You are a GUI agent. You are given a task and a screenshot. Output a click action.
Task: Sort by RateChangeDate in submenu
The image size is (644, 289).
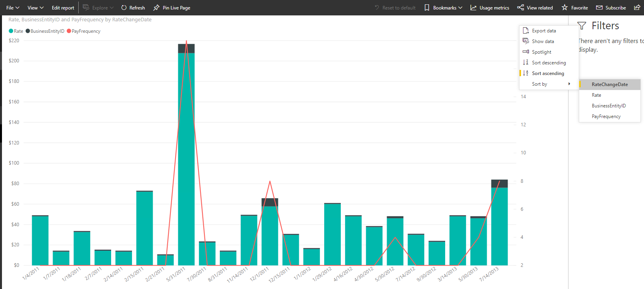[x=610, y=84]
